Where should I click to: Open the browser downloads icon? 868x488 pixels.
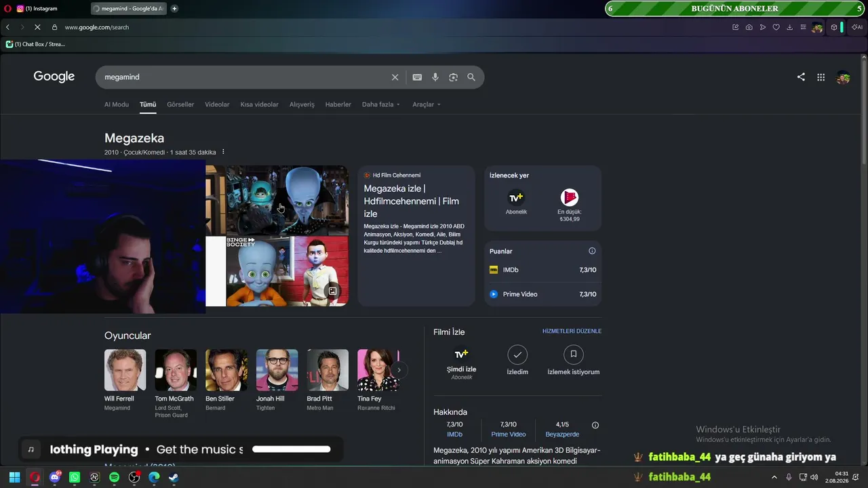click(789, 27)
